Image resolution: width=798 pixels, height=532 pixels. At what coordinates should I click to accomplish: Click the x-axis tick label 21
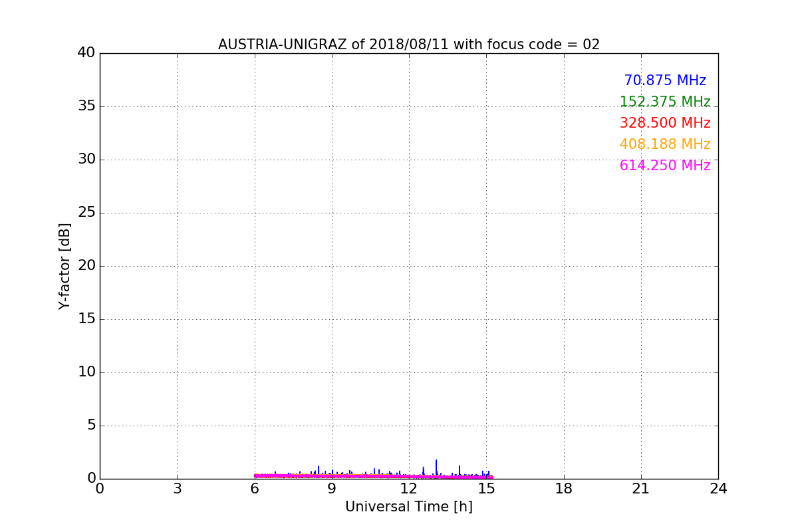coord(641,489)
